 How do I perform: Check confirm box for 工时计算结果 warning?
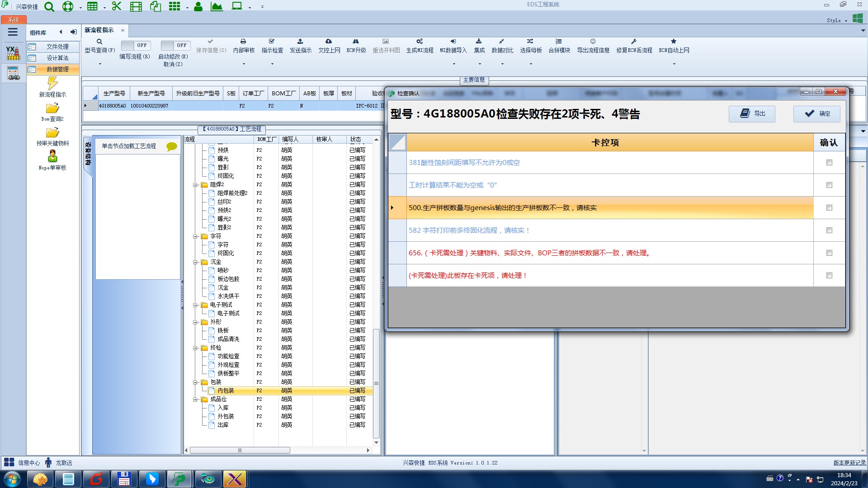[x=829, y=185]
